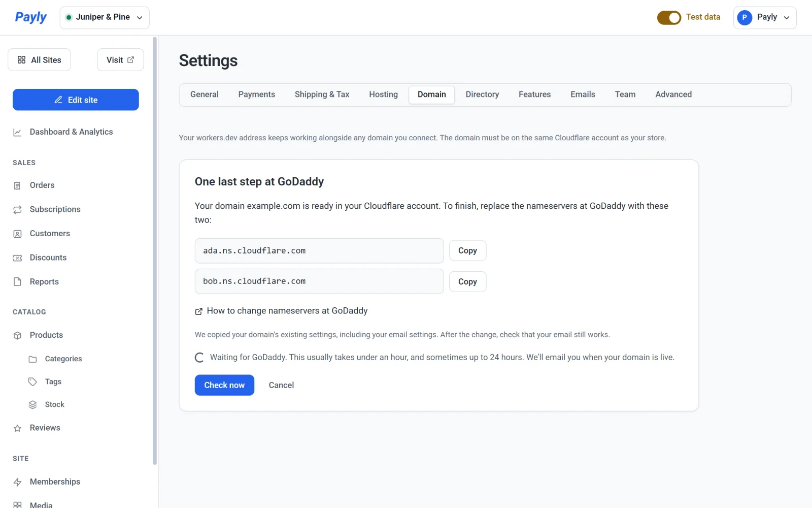This screenshot has width=812, height=508.
Task: Click the Reviews star icon
Action: pos(17,428)
